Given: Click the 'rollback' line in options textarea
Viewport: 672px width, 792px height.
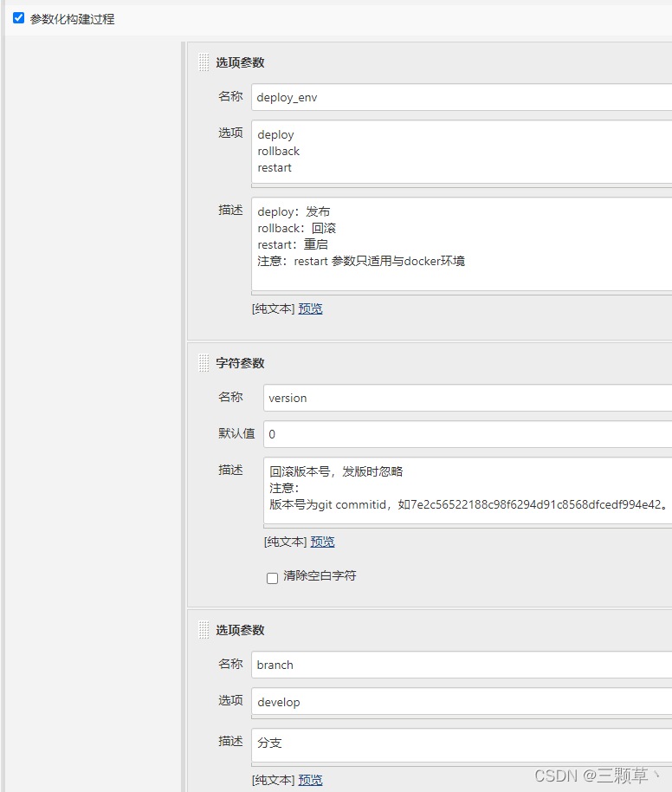Looking at the screenshot, I should [x=278, y=151].
